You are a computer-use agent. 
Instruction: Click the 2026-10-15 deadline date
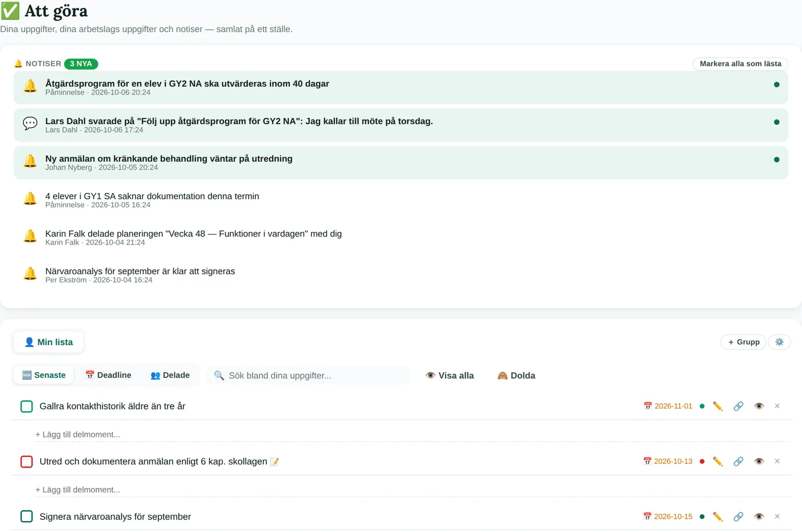pyautogui.click(x=668, y=517)
